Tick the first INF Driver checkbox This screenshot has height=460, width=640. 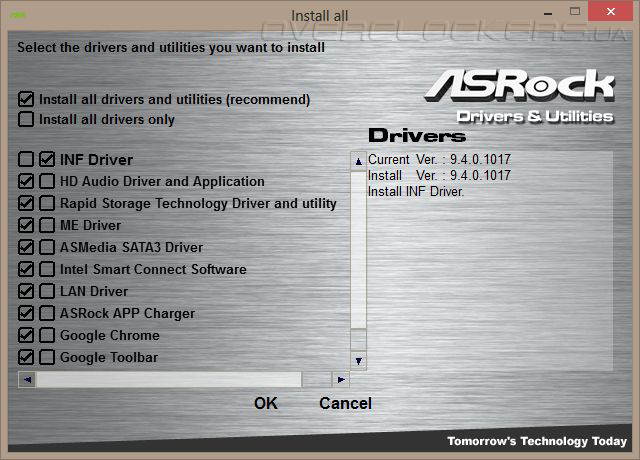point(26,159)
